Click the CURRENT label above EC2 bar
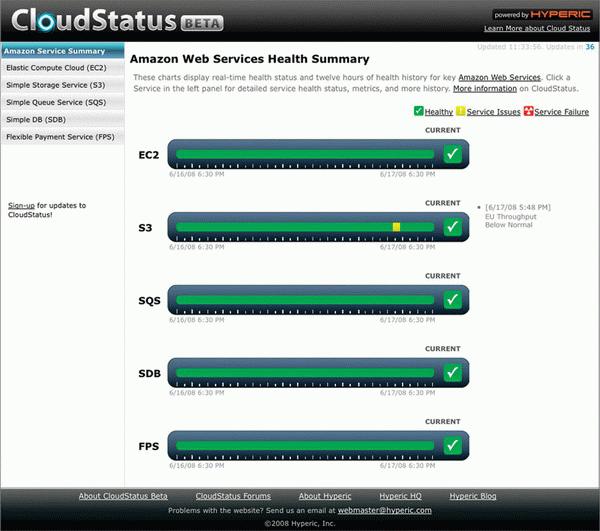The height and width of the screenshot is (531, 600). (x=442, y=130)
